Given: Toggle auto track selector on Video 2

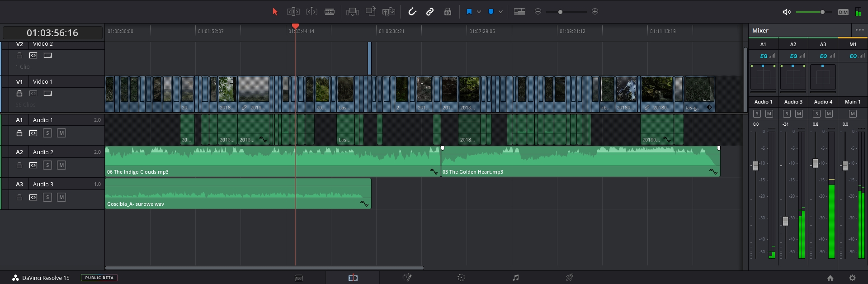Looking at the screenshot, I should (33, 55).
